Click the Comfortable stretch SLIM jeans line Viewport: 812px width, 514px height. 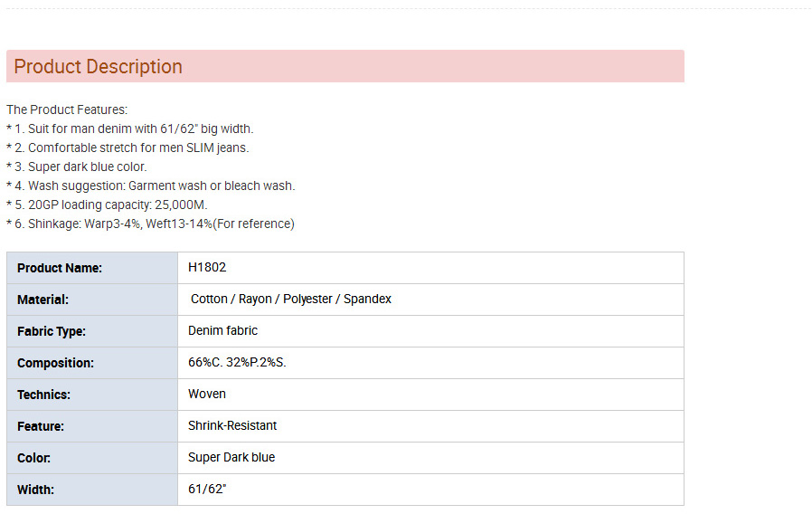pos(127,148)
